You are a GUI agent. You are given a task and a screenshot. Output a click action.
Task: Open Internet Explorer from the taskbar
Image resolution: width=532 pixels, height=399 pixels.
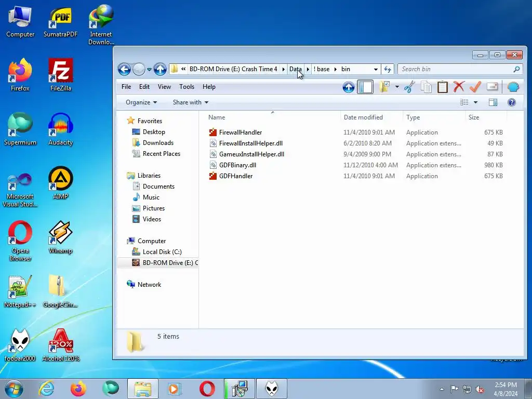tap(46, 389)
